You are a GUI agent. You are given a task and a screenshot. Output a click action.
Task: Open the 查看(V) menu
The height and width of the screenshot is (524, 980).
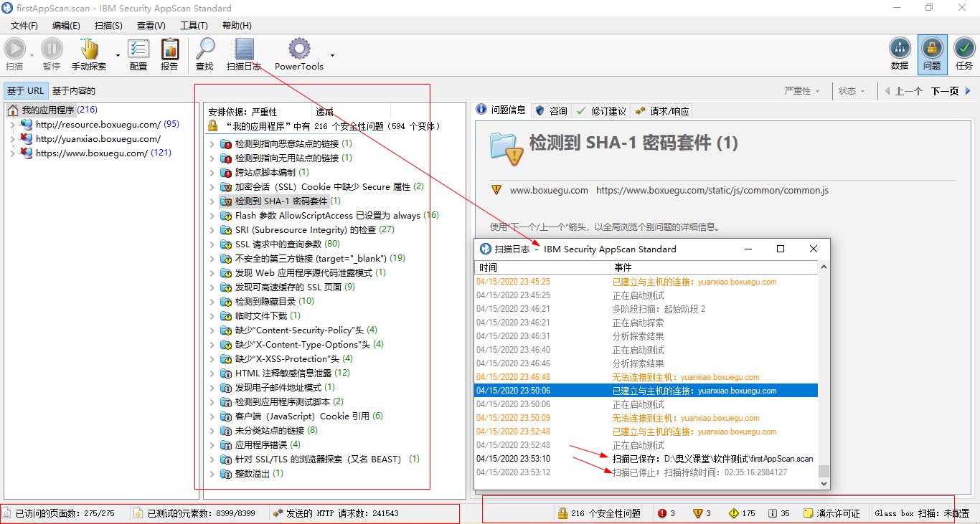(151, 25)
